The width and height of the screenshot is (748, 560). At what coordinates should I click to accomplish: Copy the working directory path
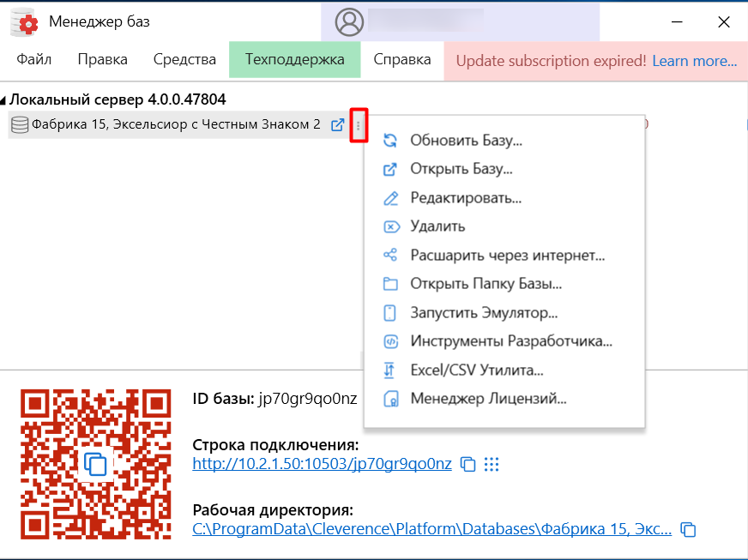(x=688, y=530)
